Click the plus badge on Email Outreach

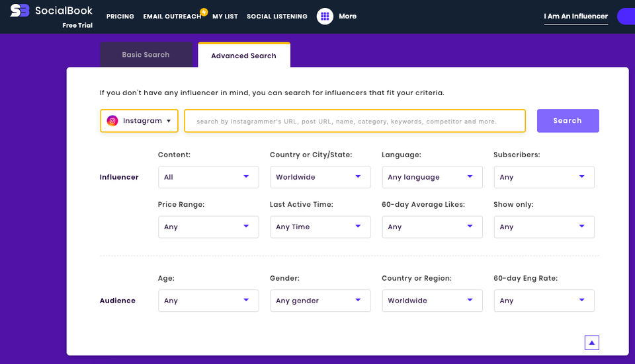point(204,12)
